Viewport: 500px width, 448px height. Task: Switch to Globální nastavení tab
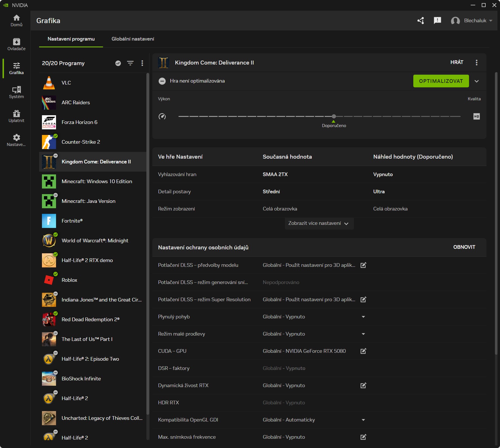point(133,39)
